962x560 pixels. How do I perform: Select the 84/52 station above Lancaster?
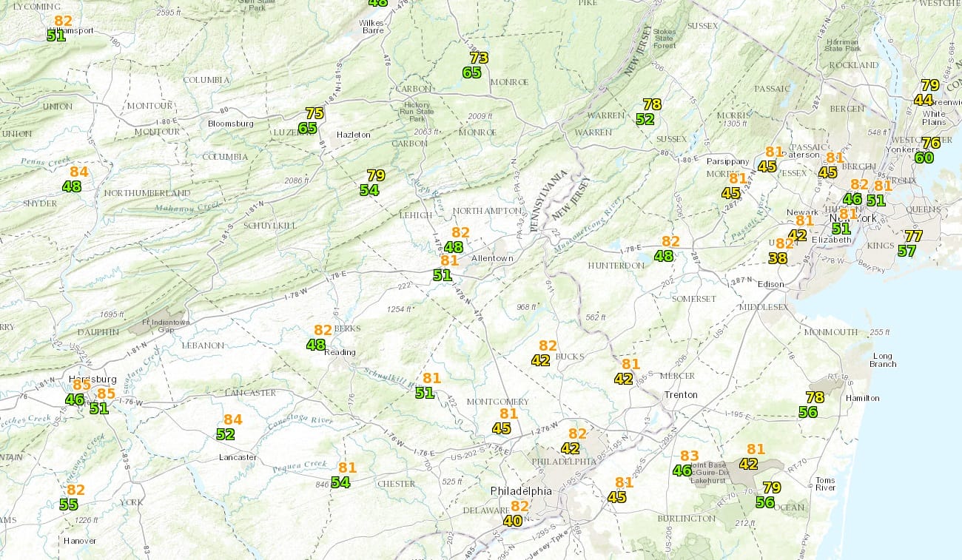click(229, 427)
